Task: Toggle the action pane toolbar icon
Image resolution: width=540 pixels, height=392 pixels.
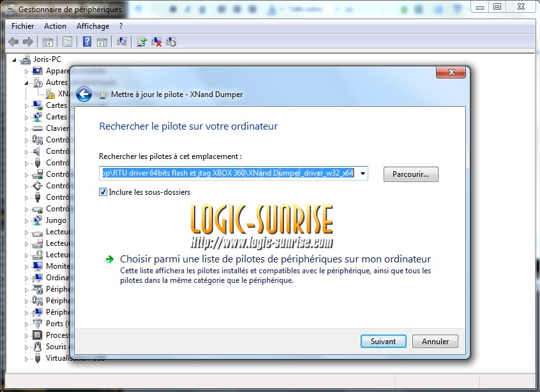Action: 102,42
